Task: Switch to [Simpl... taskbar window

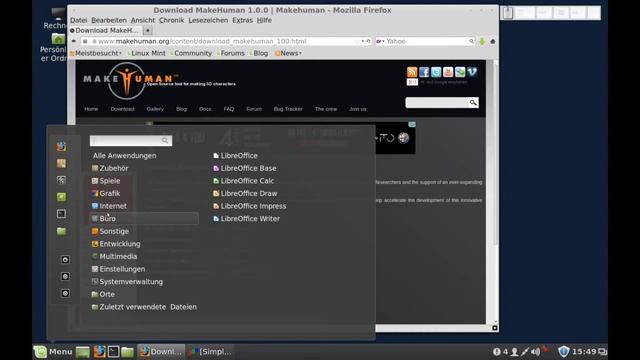Action: click(x=211, y=351)
